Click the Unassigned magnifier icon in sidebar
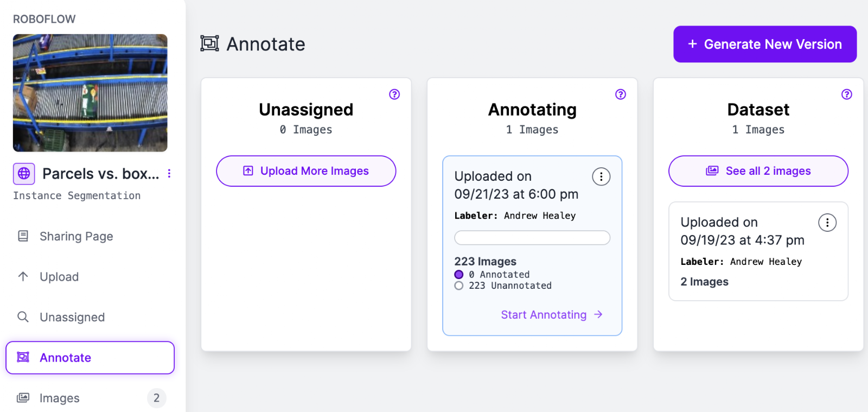The image size is (868, 412). pyautogui.click(x=23, y=317)
